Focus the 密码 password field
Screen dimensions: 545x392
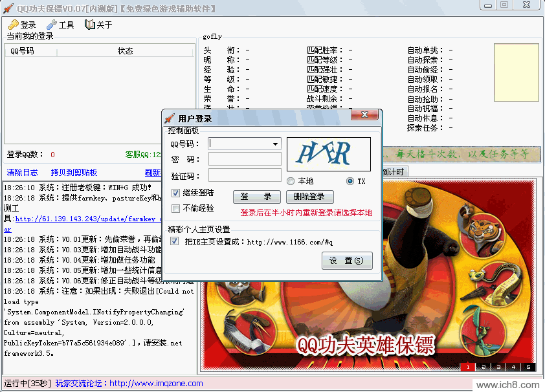click(245, 159)
